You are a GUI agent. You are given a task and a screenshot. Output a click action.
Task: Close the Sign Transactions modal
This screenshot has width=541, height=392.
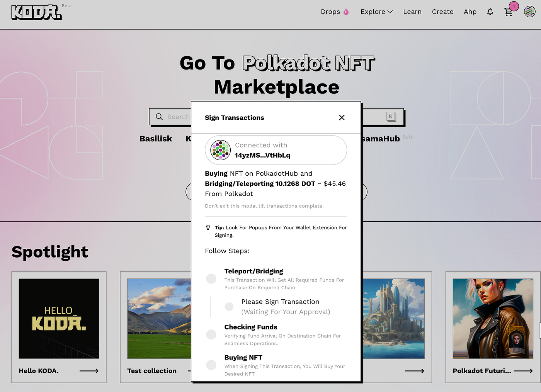[x=342, y=117]
